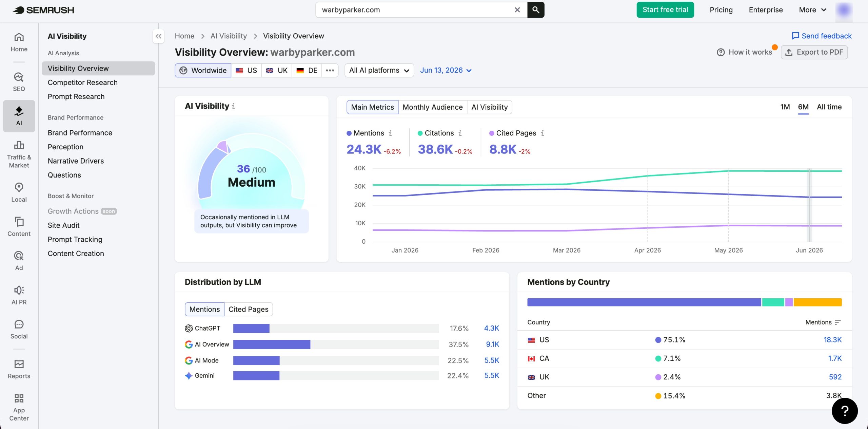Collapse the AI Visibility side panel
Screen dimensions: 868x429
coord(158,36)
